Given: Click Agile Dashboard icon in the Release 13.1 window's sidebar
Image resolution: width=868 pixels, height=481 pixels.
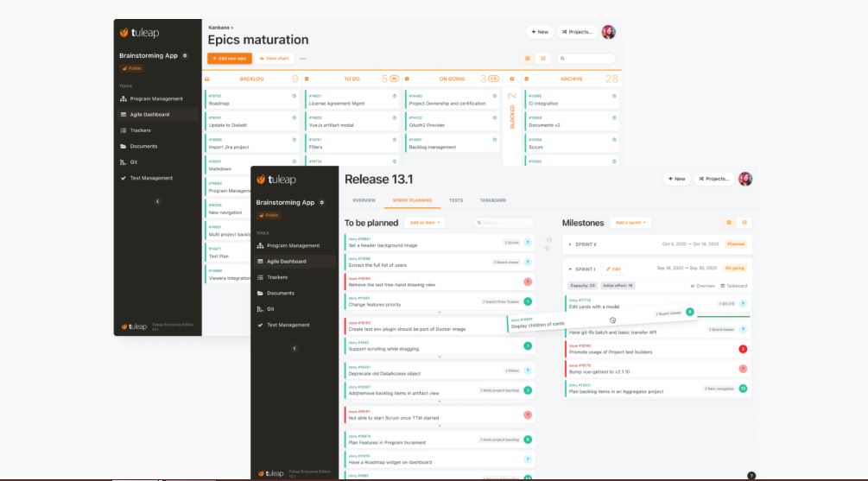Looking at the screenshot, I should click(x=260, y=262).
